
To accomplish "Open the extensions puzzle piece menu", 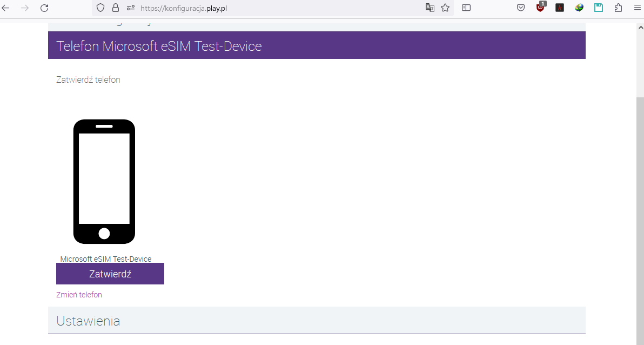I will pos(618,8).
